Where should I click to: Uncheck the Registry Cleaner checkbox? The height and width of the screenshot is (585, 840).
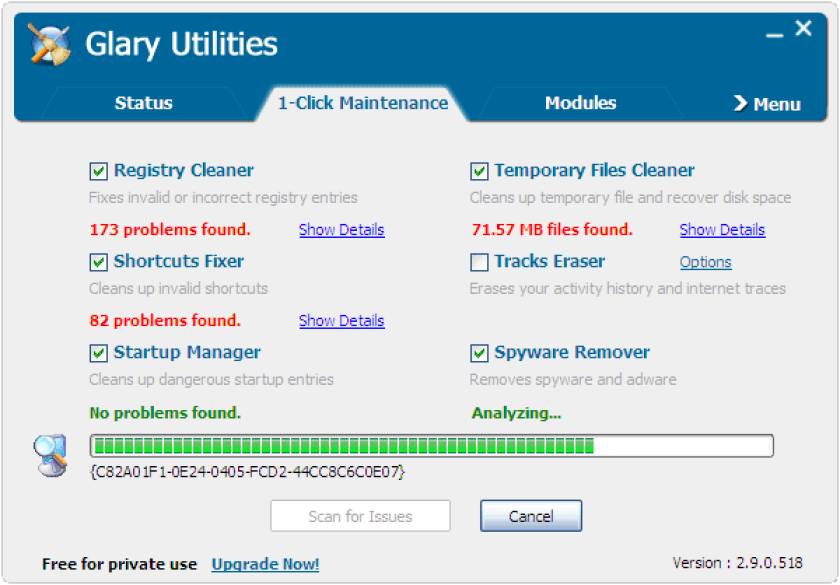pyautogui.click(x=99, y=171)
